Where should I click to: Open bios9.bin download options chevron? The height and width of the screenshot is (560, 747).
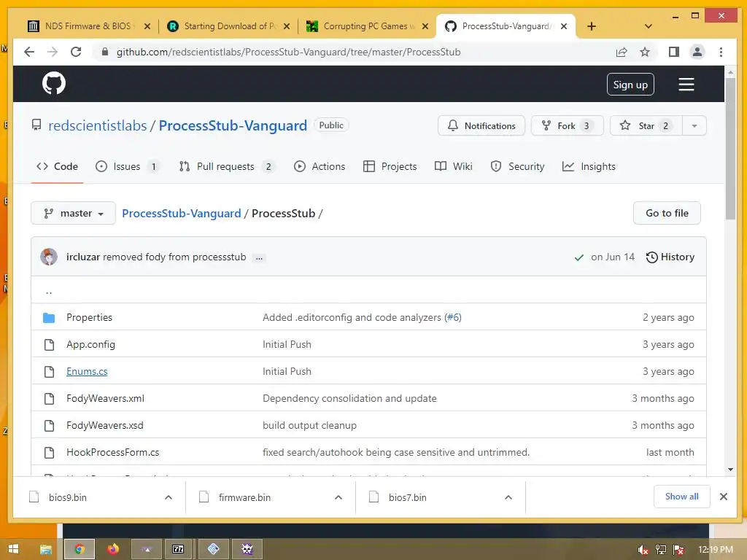click(169, 497)
